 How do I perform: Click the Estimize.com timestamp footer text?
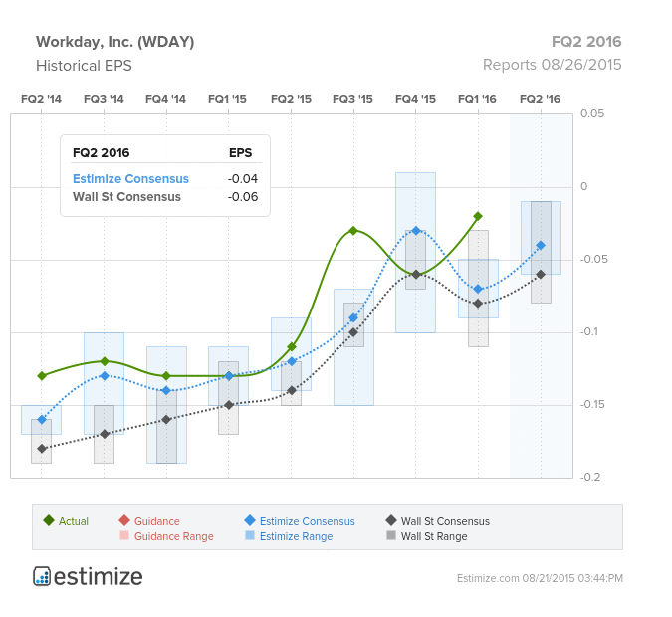540,578
